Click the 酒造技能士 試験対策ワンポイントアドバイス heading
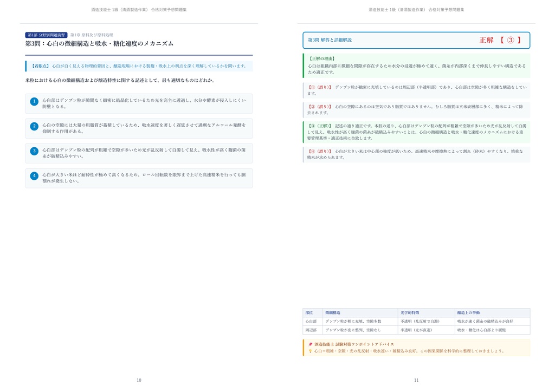Image resolution: width=555 pixels, height=392 pixels. tap(354, 344)
